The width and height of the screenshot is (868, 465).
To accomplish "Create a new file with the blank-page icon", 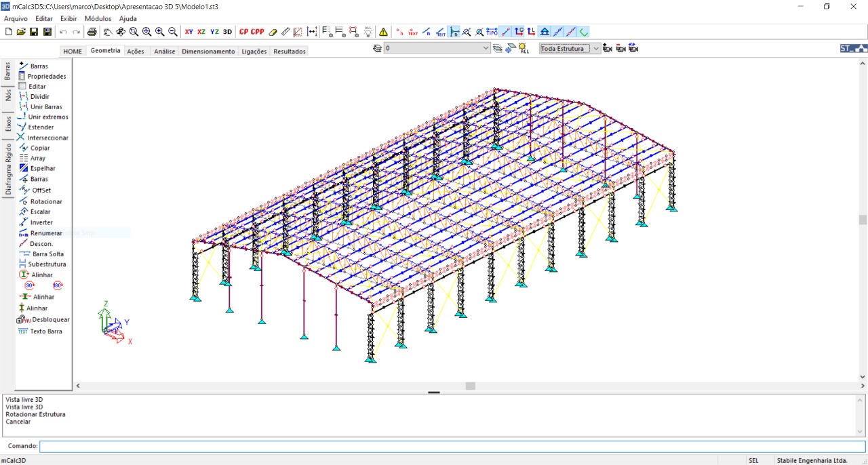I will point(8,32).
